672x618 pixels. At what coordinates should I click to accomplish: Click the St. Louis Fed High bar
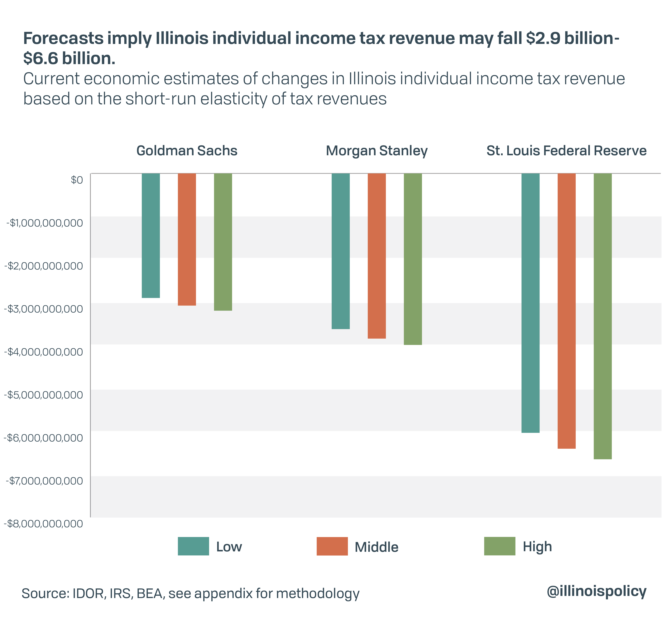[x=603, y=316]
